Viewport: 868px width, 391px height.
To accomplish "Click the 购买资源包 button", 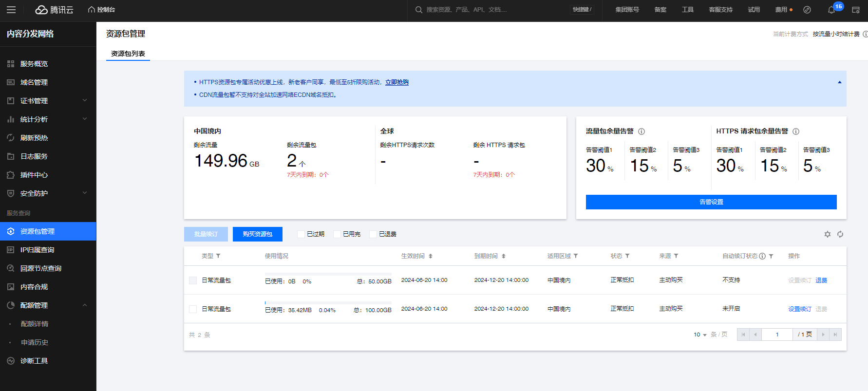I will [258, 234].
